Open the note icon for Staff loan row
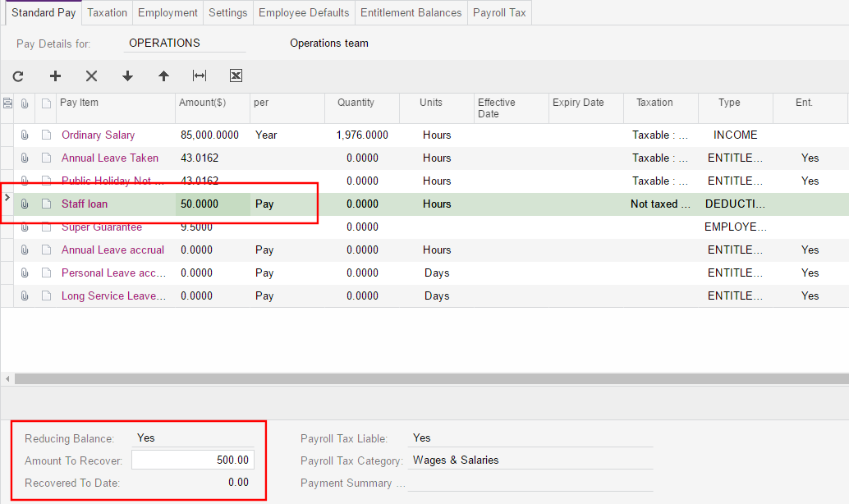This screenshot has width=849, height=504. point(46,204)
